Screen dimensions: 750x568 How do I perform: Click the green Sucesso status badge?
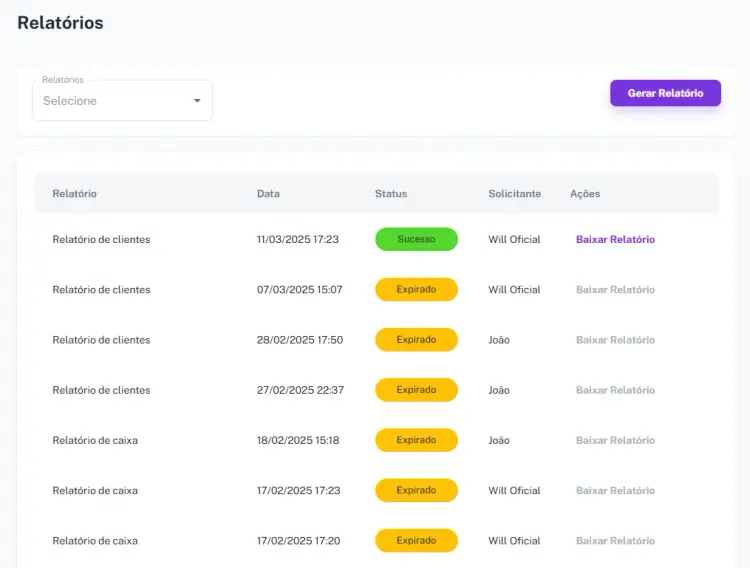[x=416, y=240]
